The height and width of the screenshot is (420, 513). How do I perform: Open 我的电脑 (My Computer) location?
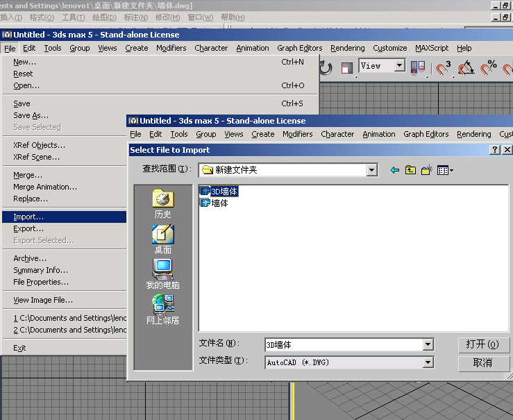162,274
